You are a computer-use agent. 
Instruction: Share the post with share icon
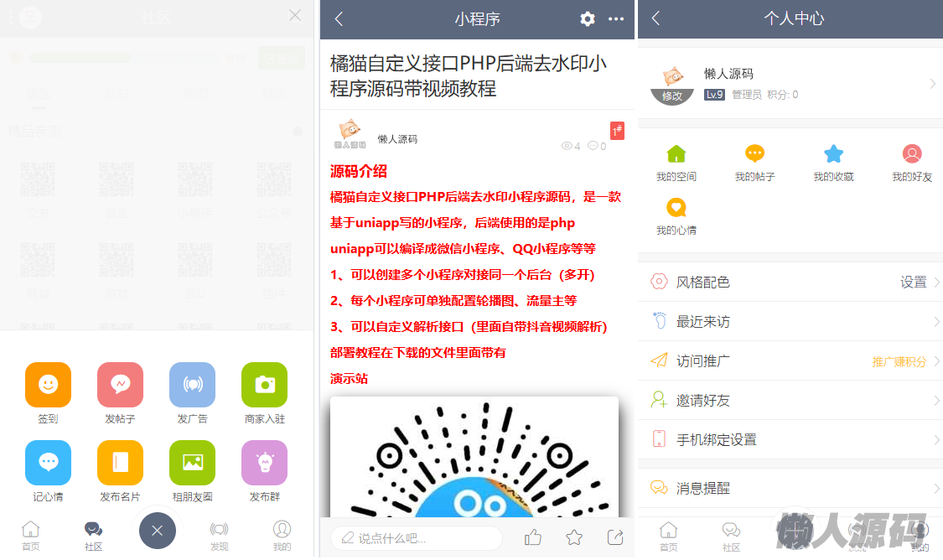point(615,537)
